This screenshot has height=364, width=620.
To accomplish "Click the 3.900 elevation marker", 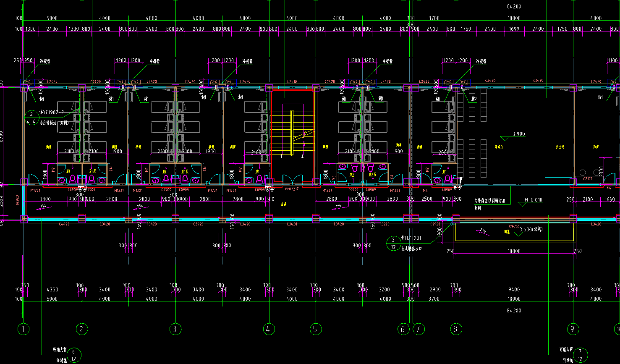I will click(x=513, y=136).
